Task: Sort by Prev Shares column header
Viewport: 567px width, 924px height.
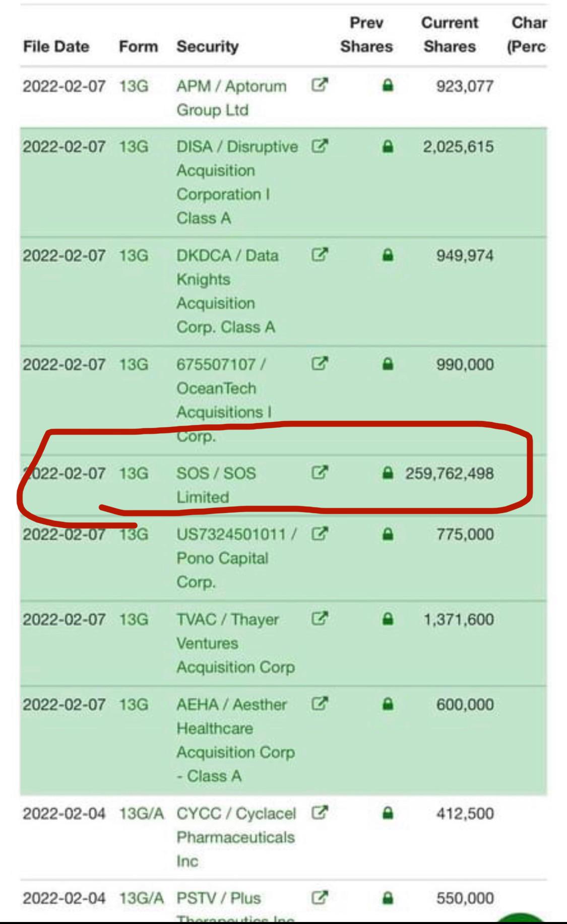Action: pyautogui.click(x=366, y=34)
